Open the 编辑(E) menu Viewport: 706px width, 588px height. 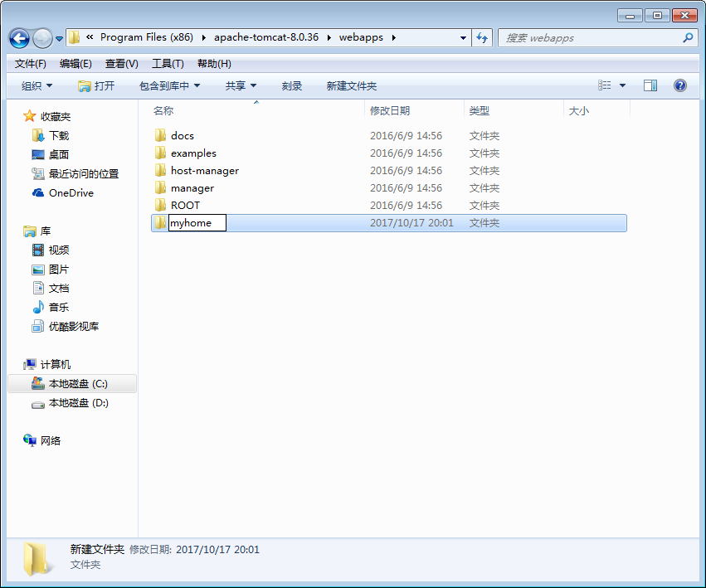click(x=75, y=64)
